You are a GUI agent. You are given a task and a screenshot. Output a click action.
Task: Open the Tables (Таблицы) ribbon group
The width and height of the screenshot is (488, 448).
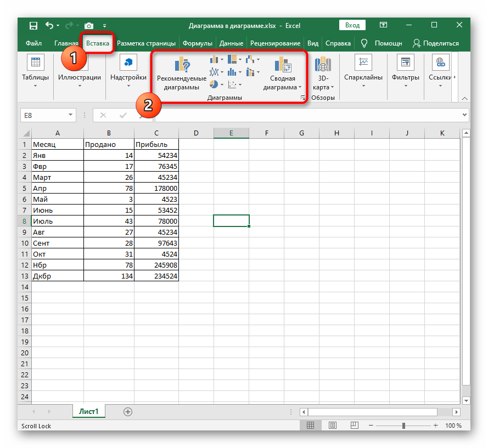(35, 71)
